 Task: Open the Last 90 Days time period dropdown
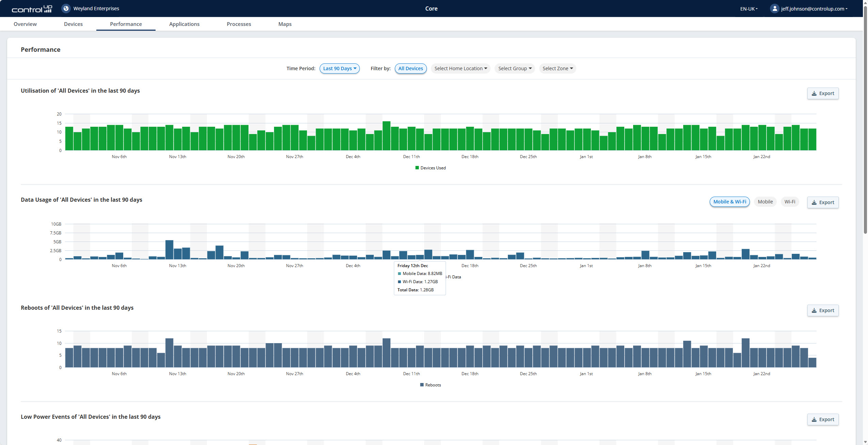pos(339,68)
